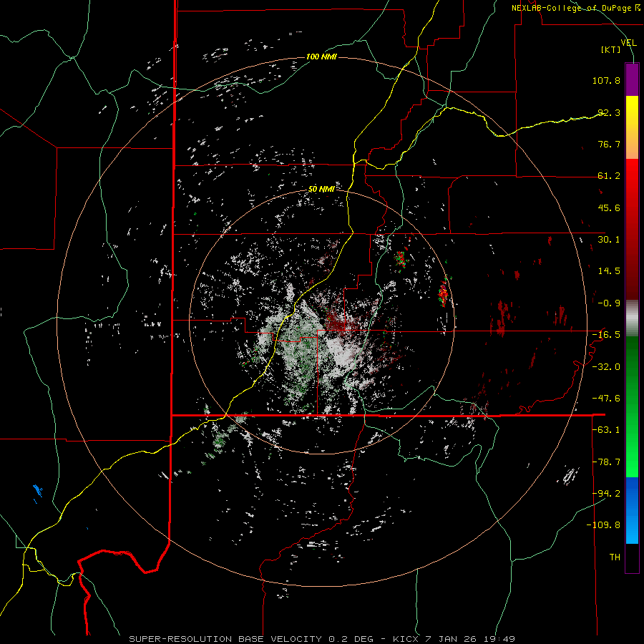
Task: Pick the red segment of velocity color bar
Action: [632, 229]
